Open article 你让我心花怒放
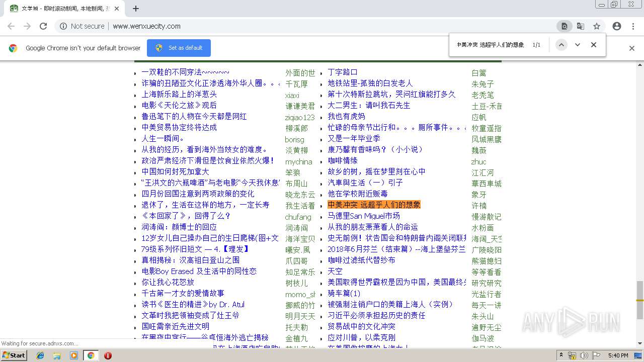Image resolution: width=644 pixels, height=362 pixels. pyautogui.click(x=168, y=283)
